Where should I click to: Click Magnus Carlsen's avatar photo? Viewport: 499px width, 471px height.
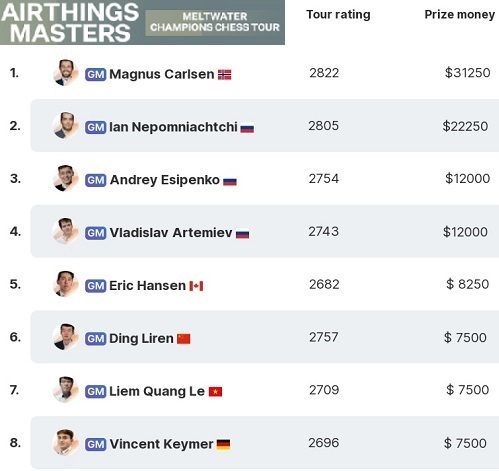(66, 73)
